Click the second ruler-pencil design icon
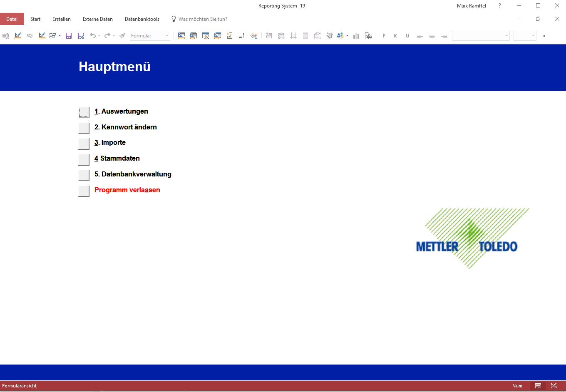Image resolution: width=566 pixels, height=392 pixels. click(42, 36)
